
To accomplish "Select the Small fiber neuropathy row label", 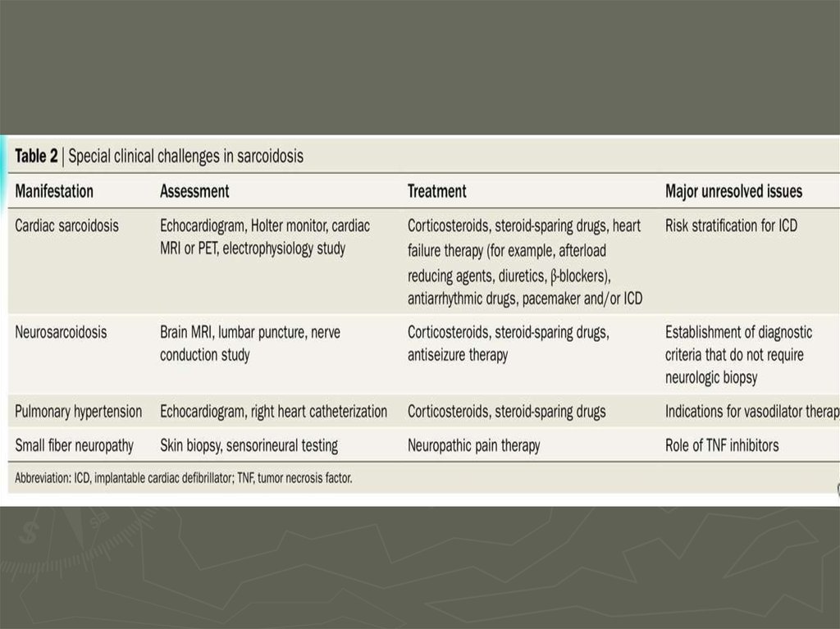I will click(75, 445).
